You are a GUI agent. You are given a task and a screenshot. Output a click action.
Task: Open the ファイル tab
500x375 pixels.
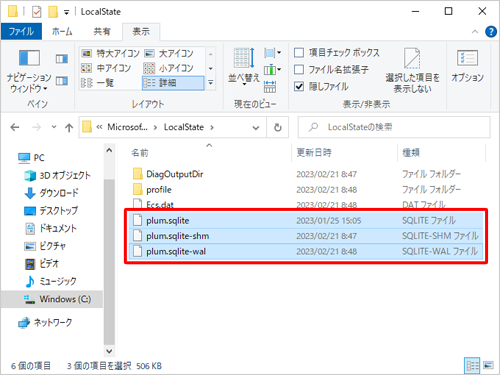point(21,32)
